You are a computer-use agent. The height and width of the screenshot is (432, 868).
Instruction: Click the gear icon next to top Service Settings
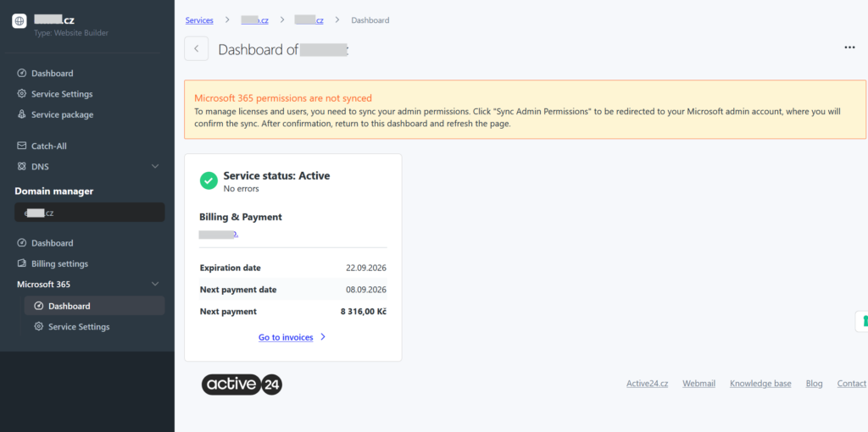22,94
